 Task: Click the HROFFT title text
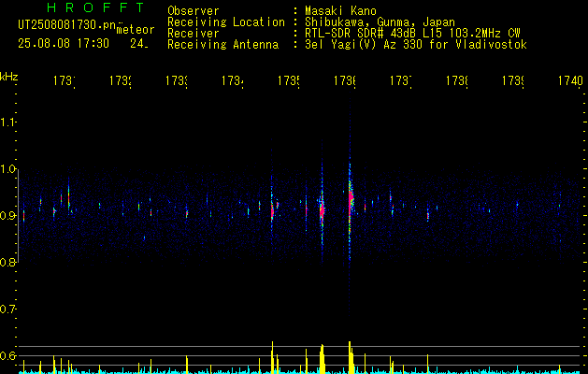[95, 7]
